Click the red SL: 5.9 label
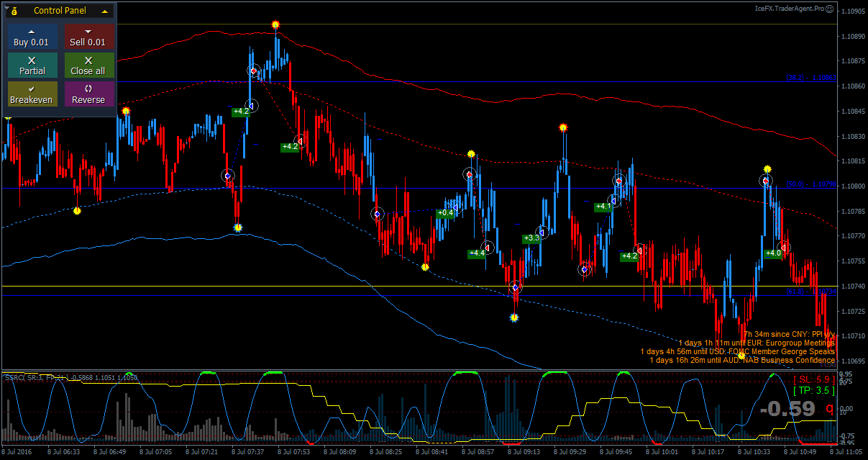The width and height of the screenshot is (868, 460). pyautogui.click(x=813, y=379)
